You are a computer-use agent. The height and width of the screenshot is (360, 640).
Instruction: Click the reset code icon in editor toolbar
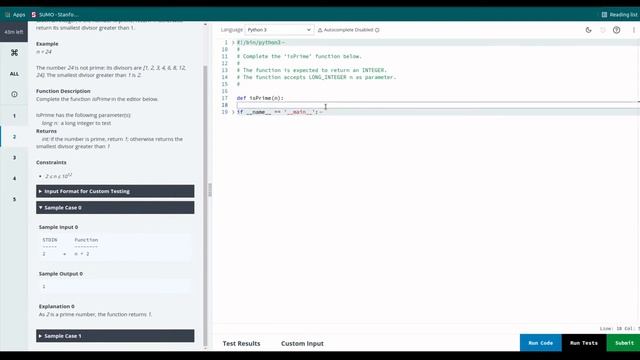(602, 30)
